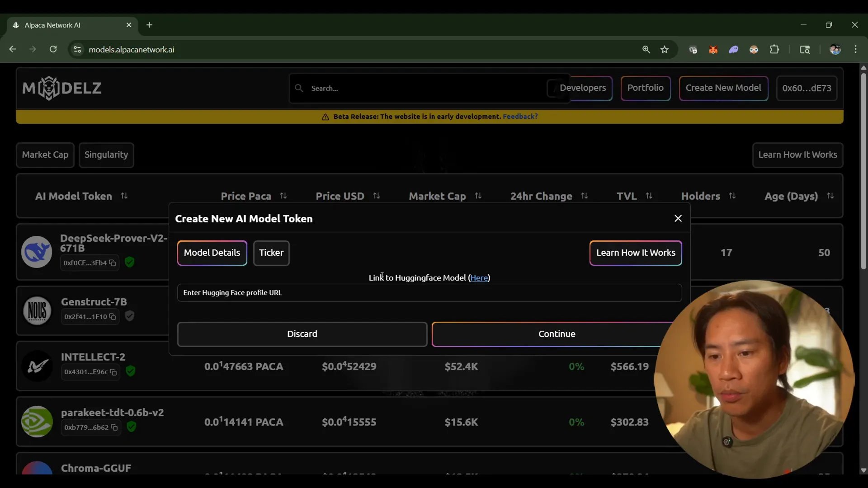Copy the 0x4301...E96c address
Image resolution: width=868 pixels, height=488 pixels.
(x=113, y=372)
